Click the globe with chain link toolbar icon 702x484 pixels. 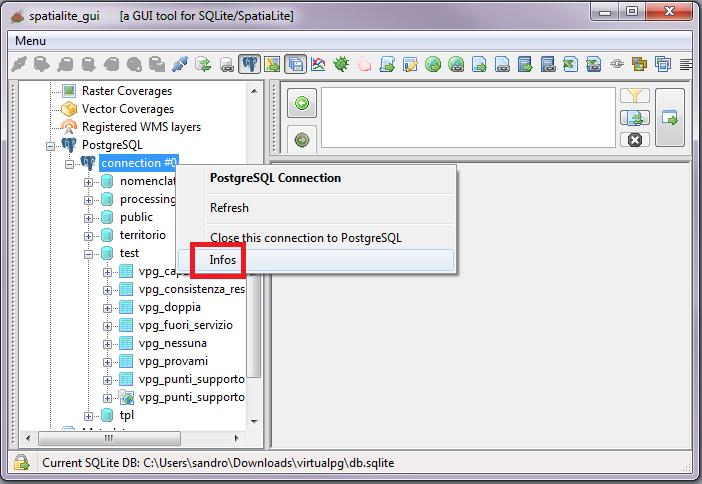tap(456, 64)
